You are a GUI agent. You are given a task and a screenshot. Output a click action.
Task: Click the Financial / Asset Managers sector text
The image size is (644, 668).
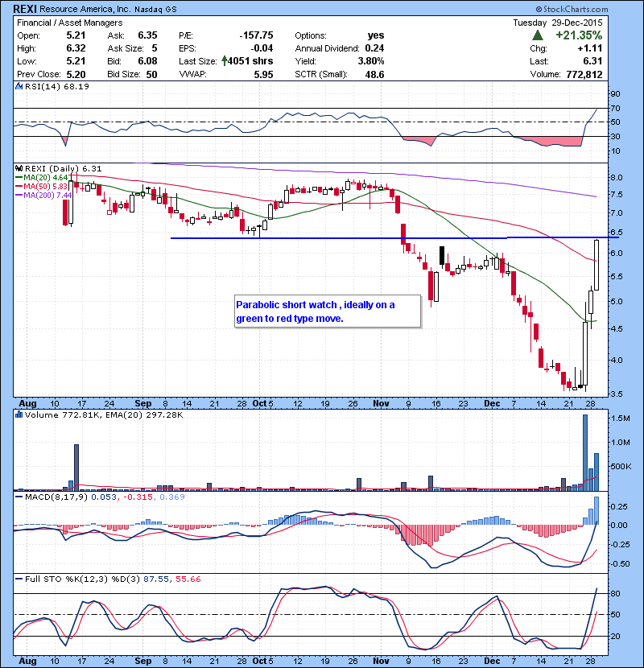(x=69, y=23)
